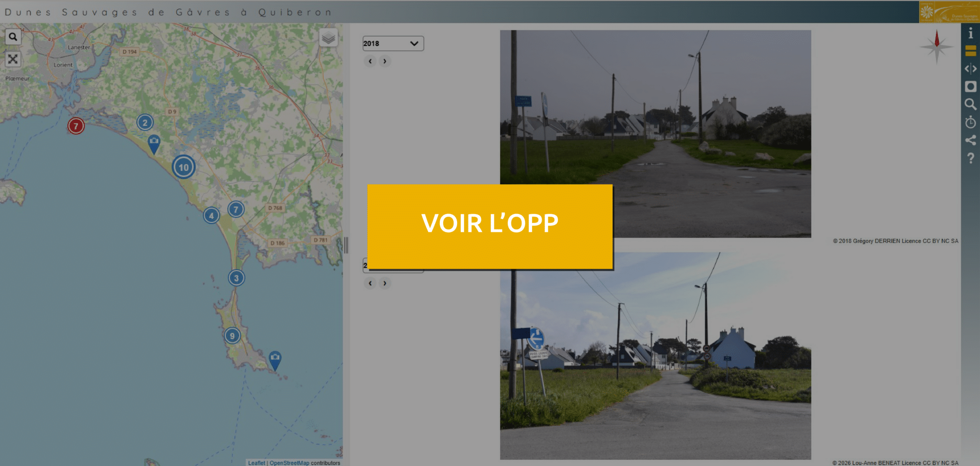This screenshot has height=466, width=980.
Task: Select the camera pin near cluster 2
Action: click(154, 144)
